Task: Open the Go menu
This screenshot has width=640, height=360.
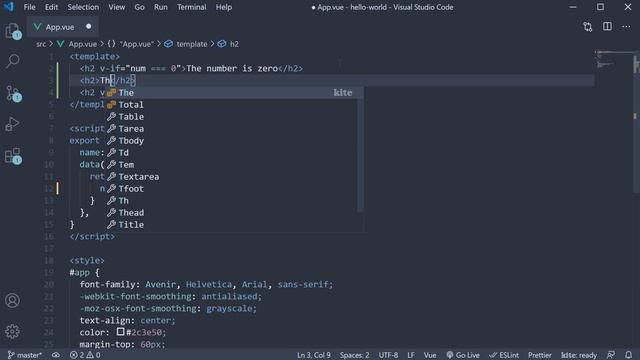Action: (140, 7)
